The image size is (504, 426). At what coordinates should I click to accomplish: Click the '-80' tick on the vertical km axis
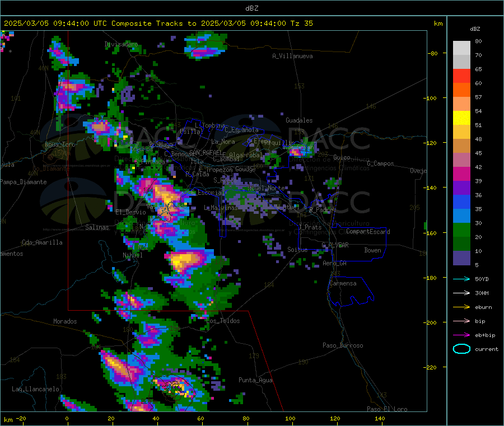[x=433, y=53]
